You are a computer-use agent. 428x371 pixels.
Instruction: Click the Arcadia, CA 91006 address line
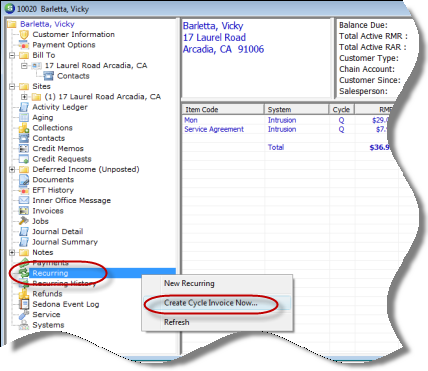click(x=223, y=49)
